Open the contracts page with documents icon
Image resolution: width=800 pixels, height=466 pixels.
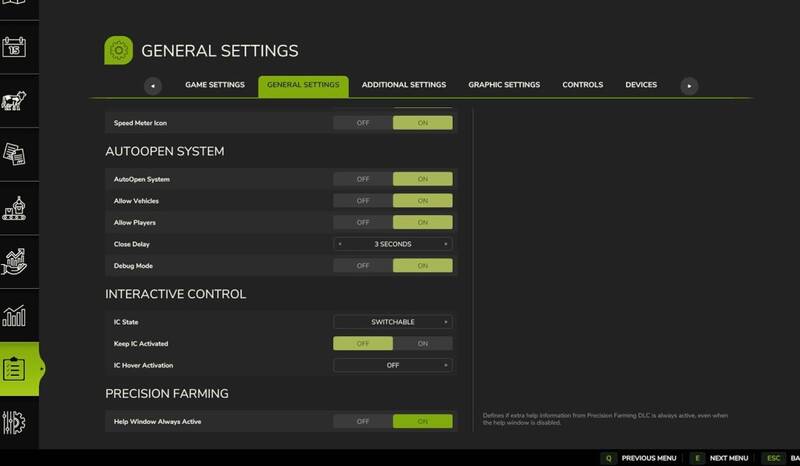point(16,154)
